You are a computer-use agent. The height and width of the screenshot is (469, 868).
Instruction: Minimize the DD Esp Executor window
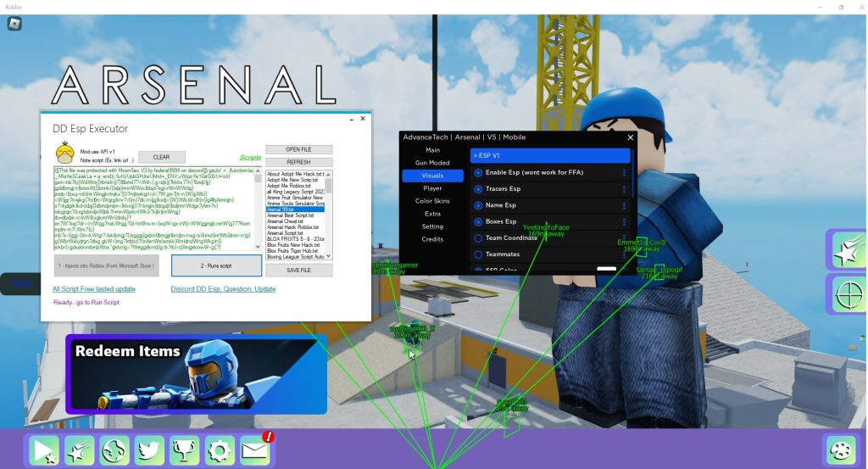pos(352,119)
